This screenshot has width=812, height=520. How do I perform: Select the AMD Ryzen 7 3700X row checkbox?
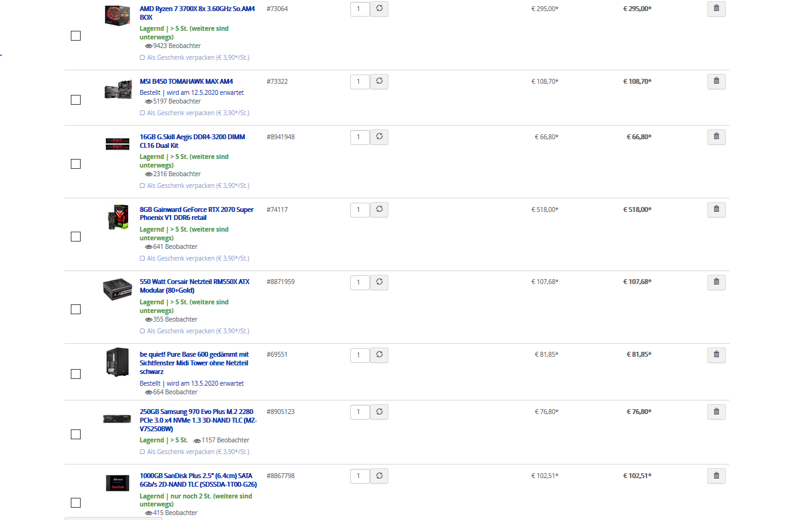pyautogui.click(x=76, y=36)
